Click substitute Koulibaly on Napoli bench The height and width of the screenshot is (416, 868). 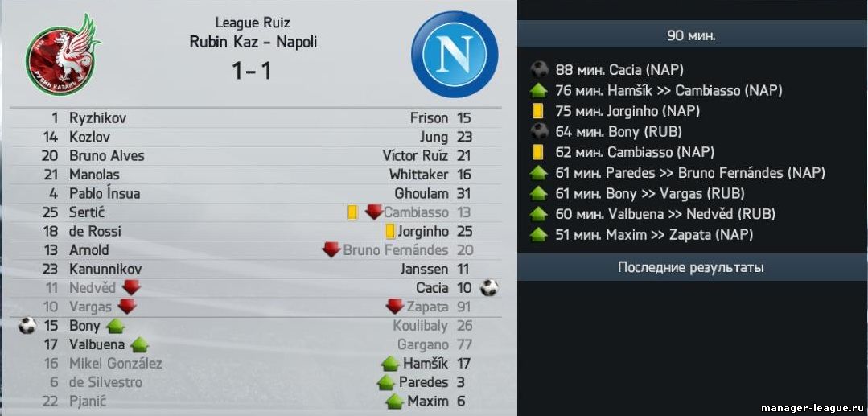point(421,326)
